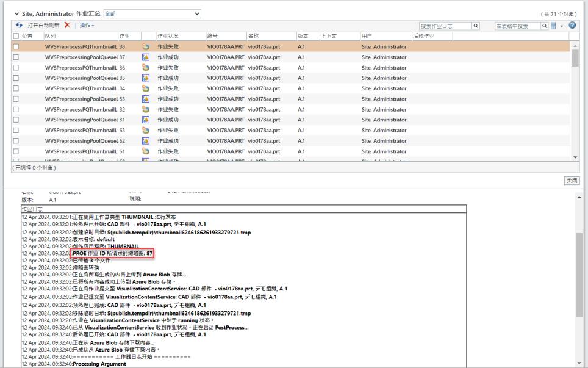The image size is (588, 368).
Task: Click the failed status icon of job 88
Action: point(146,46)
